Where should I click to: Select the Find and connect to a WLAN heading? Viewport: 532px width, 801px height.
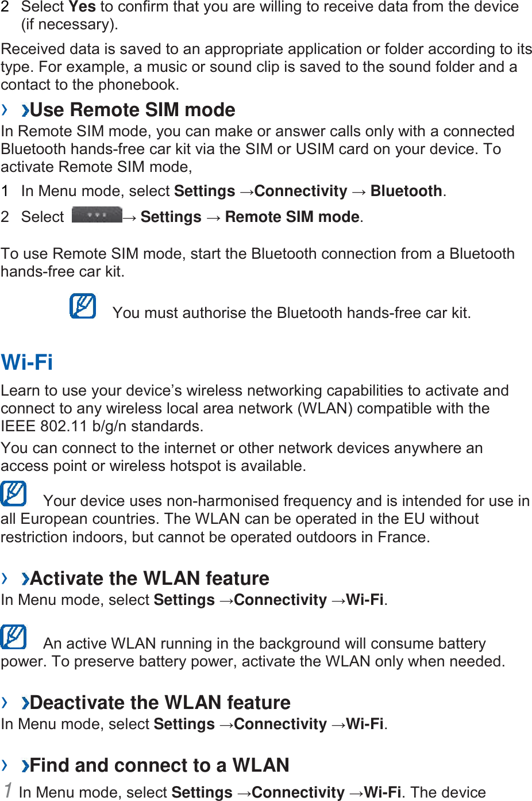(160, 765)
